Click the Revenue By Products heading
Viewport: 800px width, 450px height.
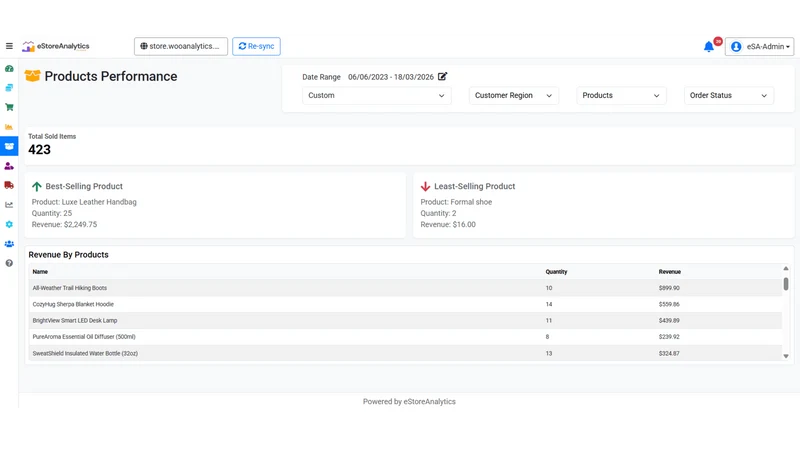click(68, 255)
